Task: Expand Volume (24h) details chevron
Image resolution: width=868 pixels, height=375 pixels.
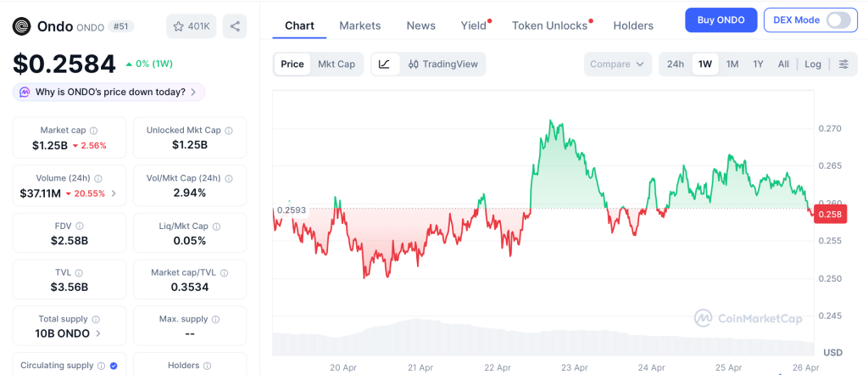Action: [114, 193]
